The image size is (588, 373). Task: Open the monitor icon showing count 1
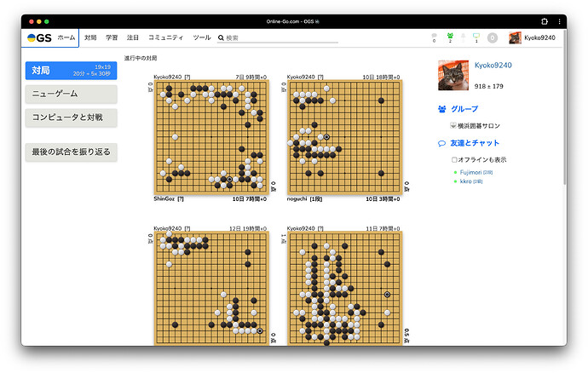coord(476,37)
